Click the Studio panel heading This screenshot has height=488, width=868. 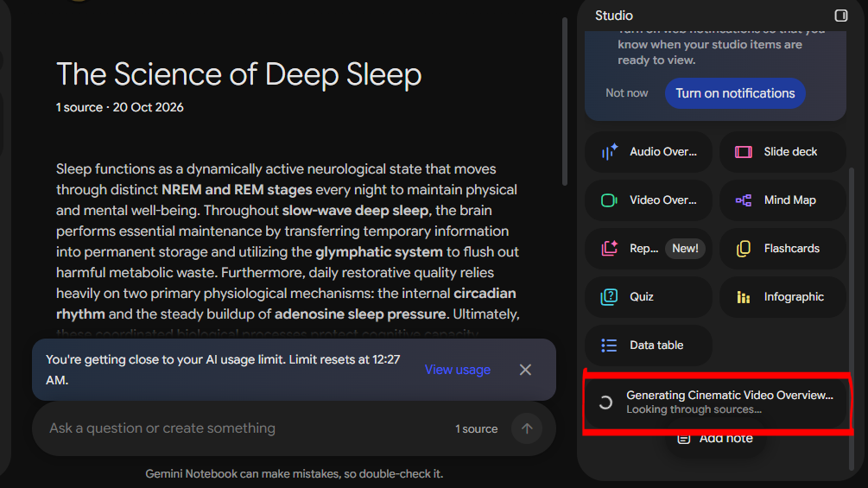pos(614,16)
